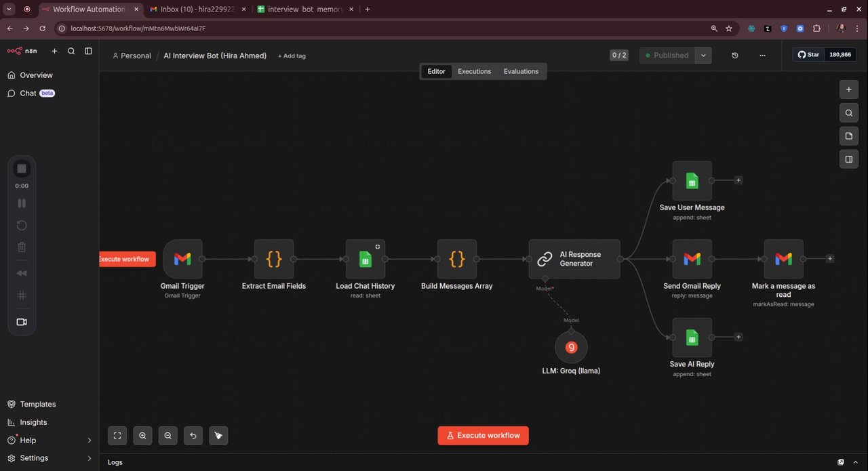Expand the Help submenu chevron
Image resolution: width=868 pixels, height=471 pixels.
point(90,441)
